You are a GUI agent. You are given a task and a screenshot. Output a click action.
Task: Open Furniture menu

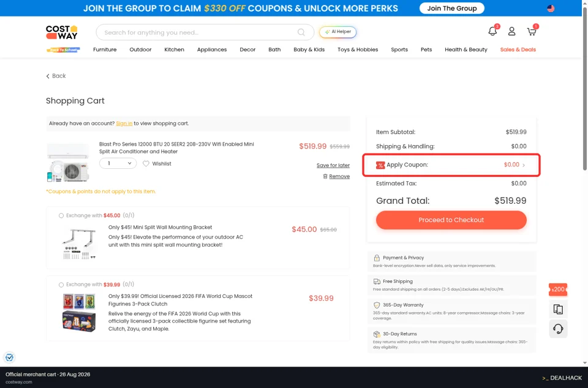105,50
